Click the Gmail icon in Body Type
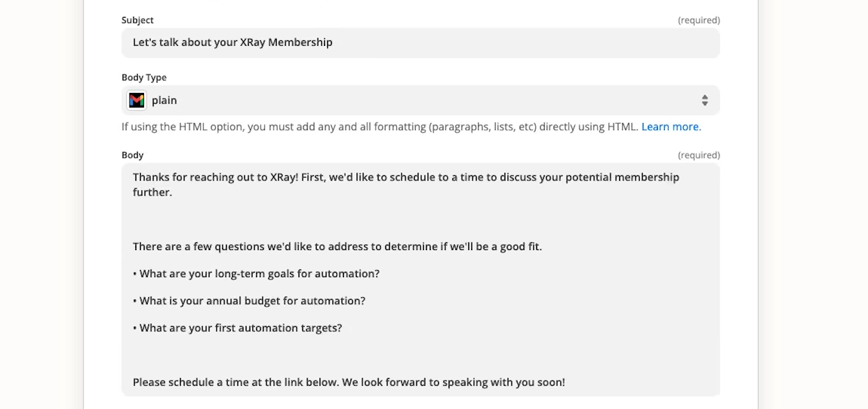This screenshot has width=868, height=409. [136, 101]
